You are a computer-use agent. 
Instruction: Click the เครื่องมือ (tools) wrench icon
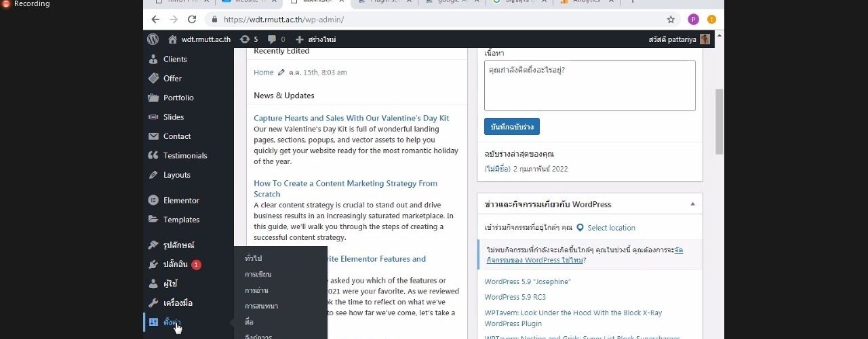pyautogui.click(x=153, y=303)
